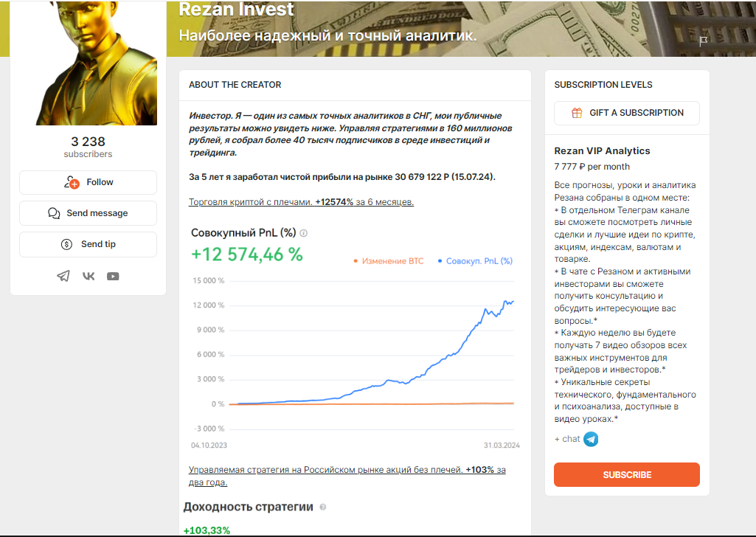Click the 04.10.2023 chart start date

pos(209,446)
